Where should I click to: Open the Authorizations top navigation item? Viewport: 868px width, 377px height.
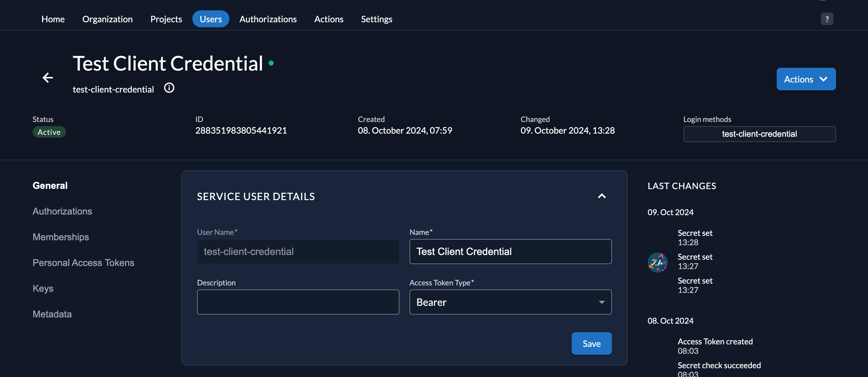pos(268,19)
